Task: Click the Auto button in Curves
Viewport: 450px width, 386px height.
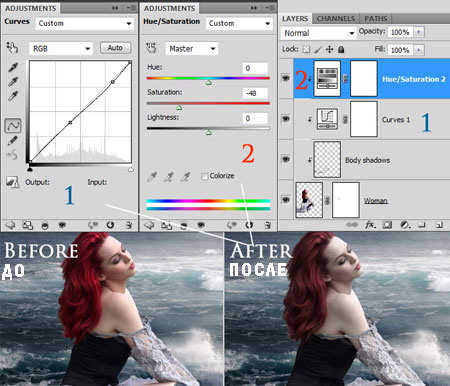Action: tap(115, 48)
